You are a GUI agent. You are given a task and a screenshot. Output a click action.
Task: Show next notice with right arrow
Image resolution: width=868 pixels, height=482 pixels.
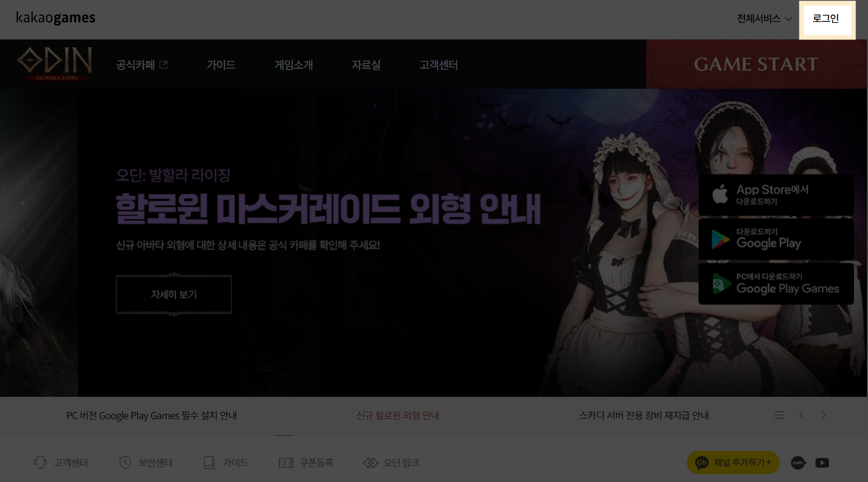point(823,415)
